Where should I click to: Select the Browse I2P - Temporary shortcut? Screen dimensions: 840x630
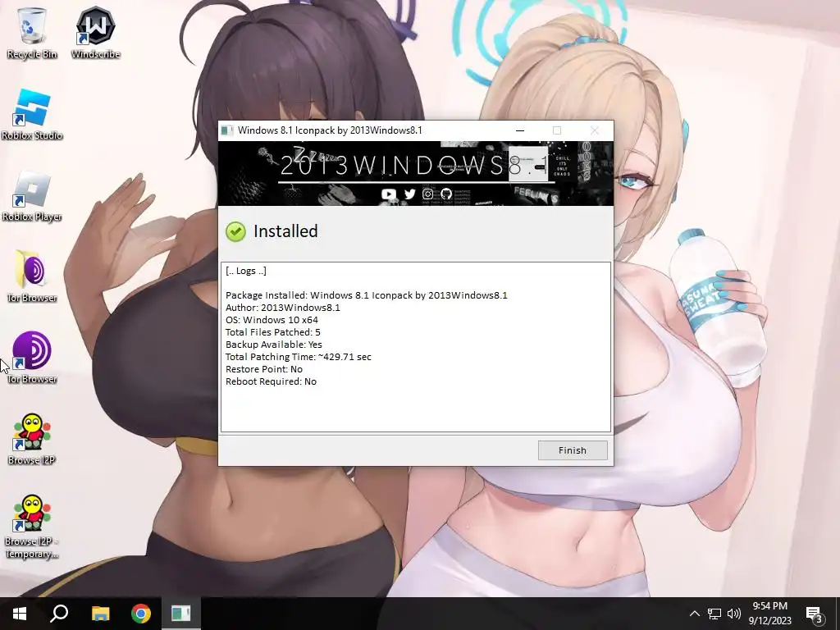pos(32,527)
